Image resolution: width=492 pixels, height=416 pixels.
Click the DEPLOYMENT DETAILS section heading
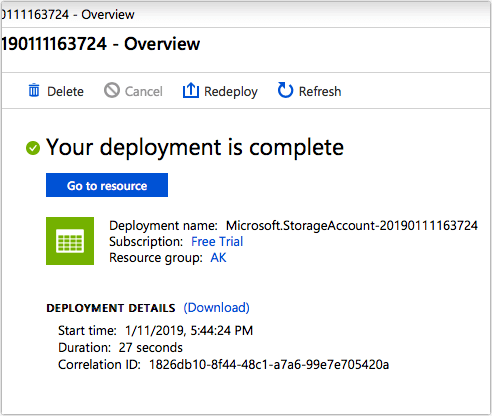point(111,308)
